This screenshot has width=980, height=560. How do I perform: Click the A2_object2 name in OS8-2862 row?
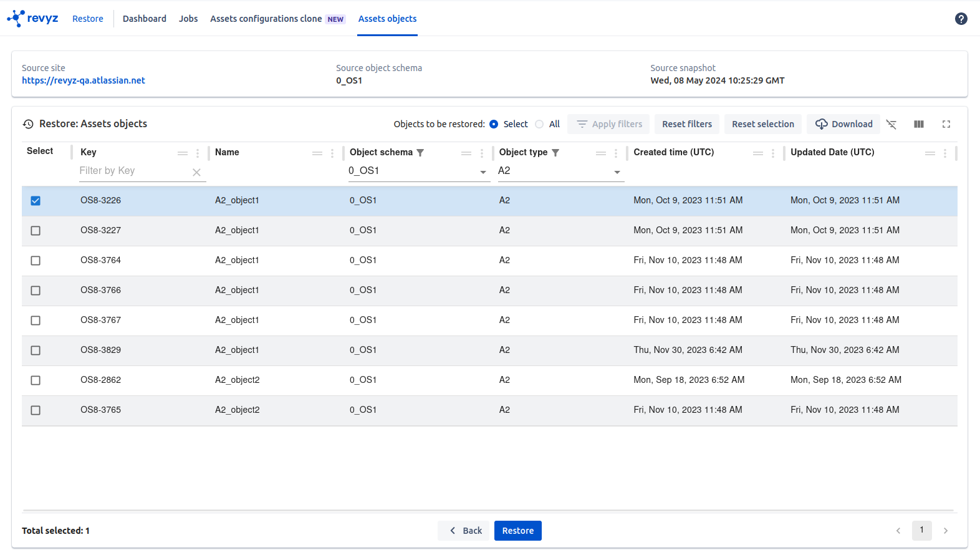click(238, 380)
